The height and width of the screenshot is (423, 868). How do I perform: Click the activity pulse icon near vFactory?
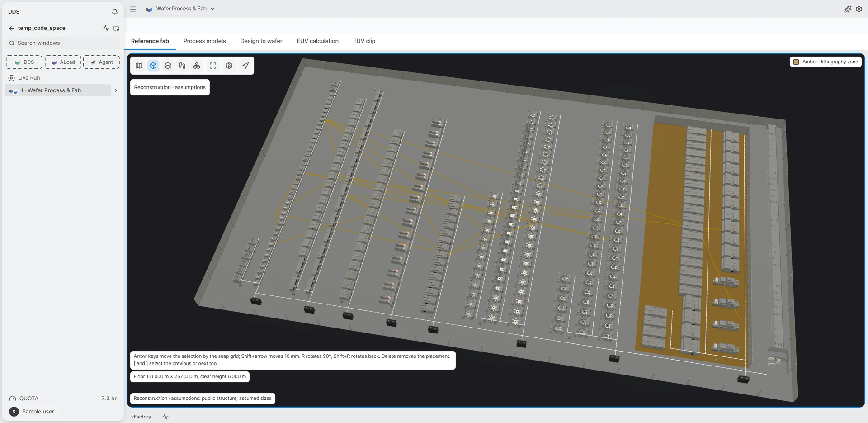[x=165, y=417]
